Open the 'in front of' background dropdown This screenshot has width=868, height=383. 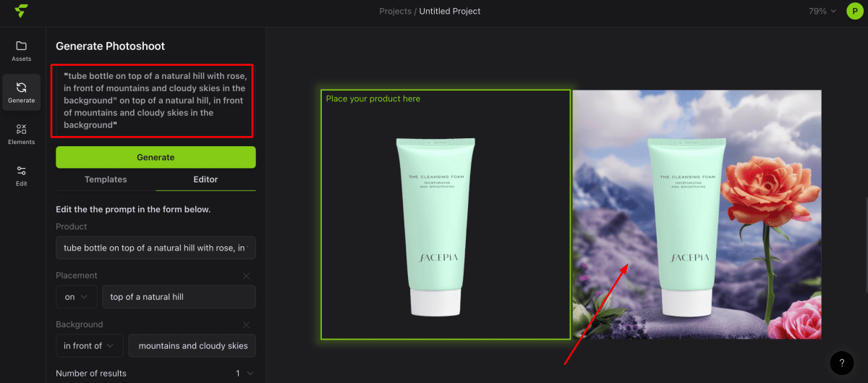pyautogui.click(x=90, y=346)
